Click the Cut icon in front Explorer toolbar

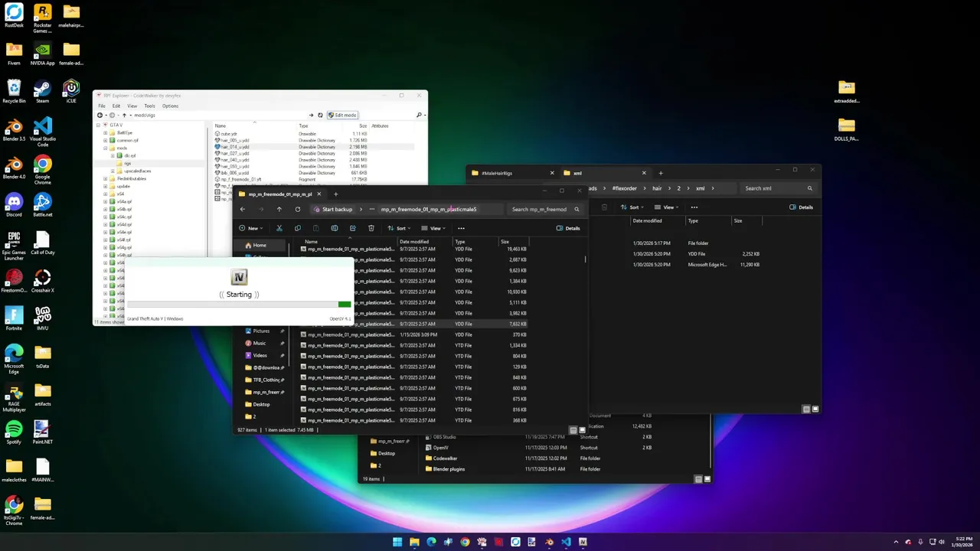279,228
